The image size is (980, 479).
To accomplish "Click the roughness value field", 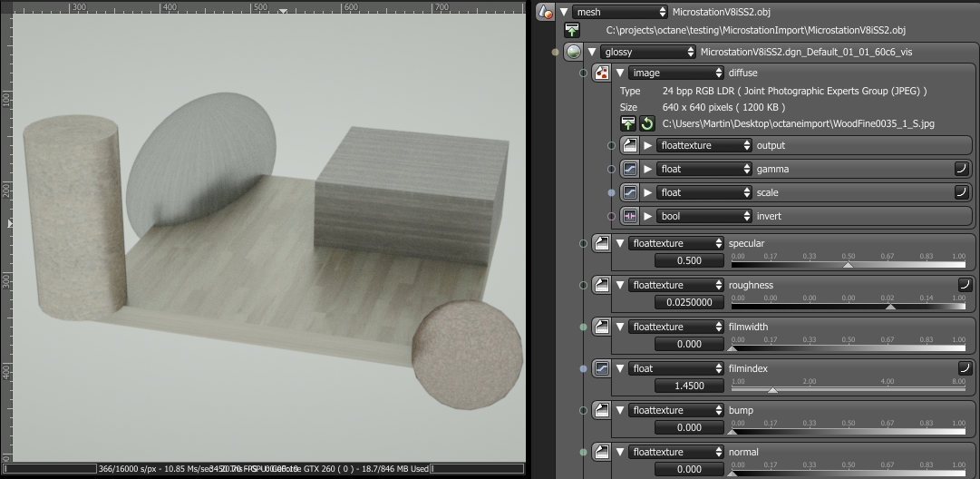I will click(687, 302).
